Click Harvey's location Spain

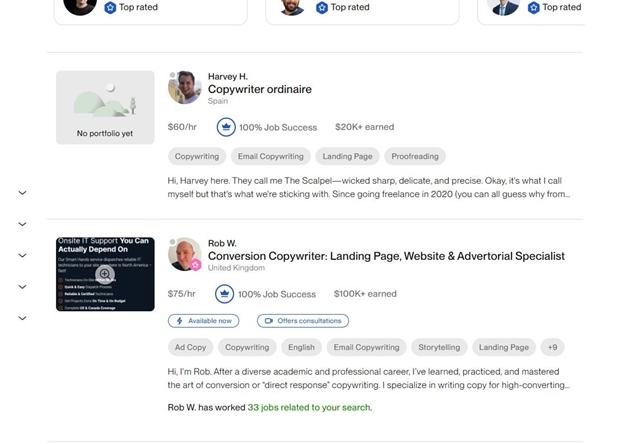[218, 101]
